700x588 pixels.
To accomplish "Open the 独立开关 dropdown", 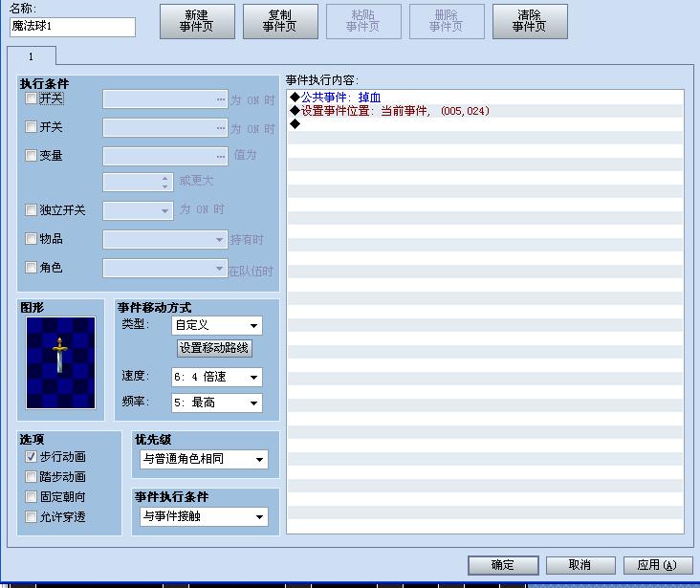I will click(x=138, y=210).
